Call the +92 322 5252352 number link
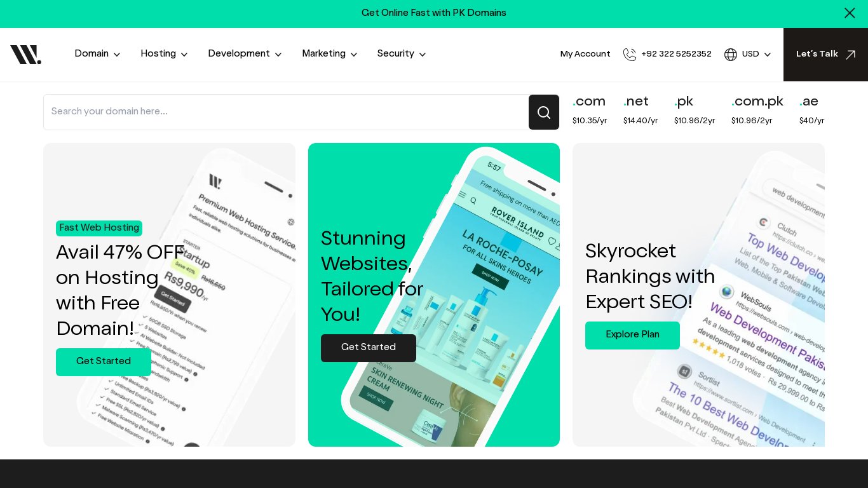The width and height of the screenshot is (868, 488). [676, 54]
